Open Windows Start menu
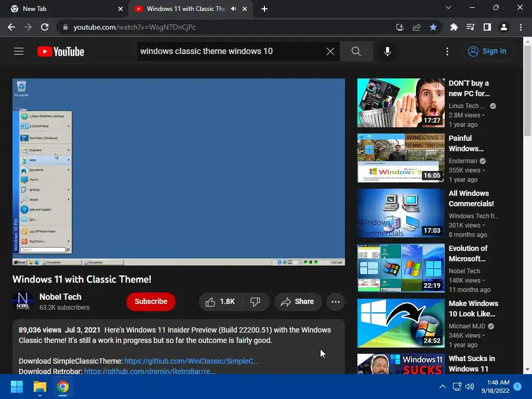Image resolution: width=532 pixels, height=399 pixels. (17, 387)
